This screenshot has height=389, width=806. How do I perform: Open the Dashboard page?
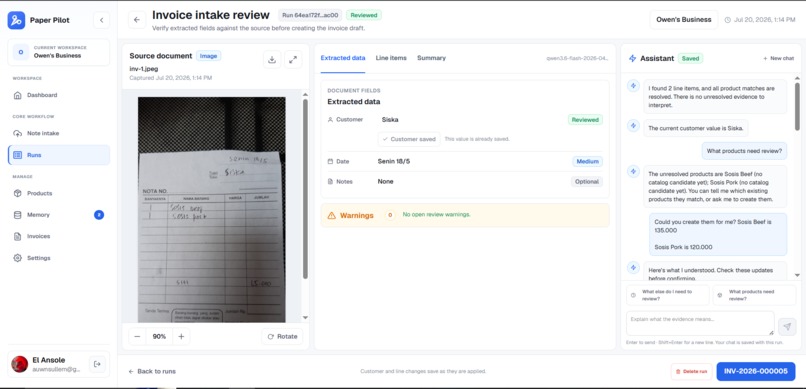[x=59, y=95]
